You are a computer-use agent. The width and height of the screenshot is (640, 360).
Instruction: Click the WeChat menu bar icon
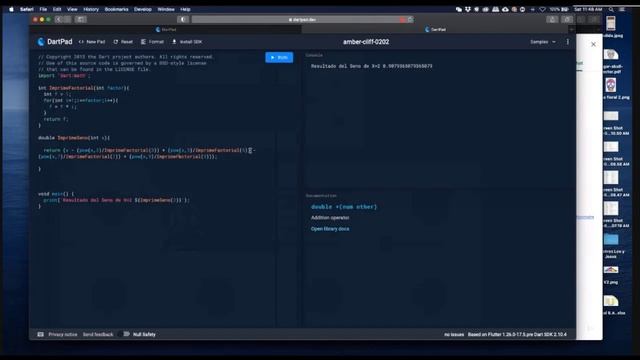point(459,9)
